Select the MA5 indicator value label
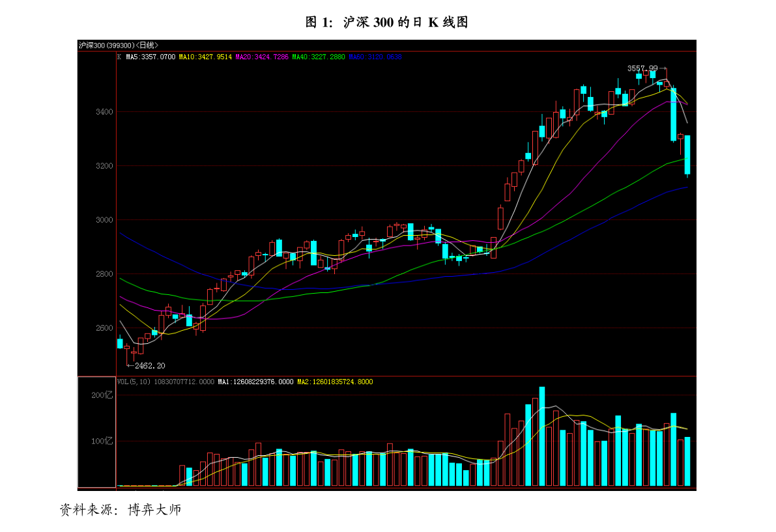The width and height of the screenshot is (776, 532). click(151, 57)
